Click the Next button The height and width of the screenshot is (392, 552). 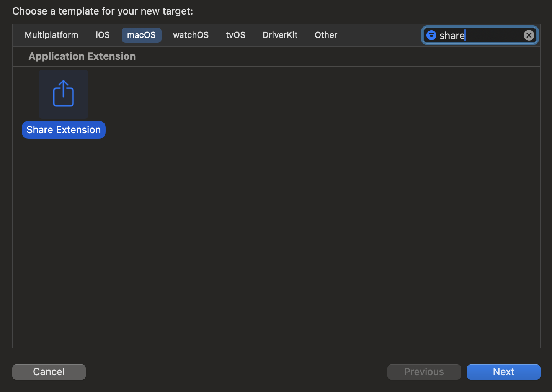tap(503, 372)
